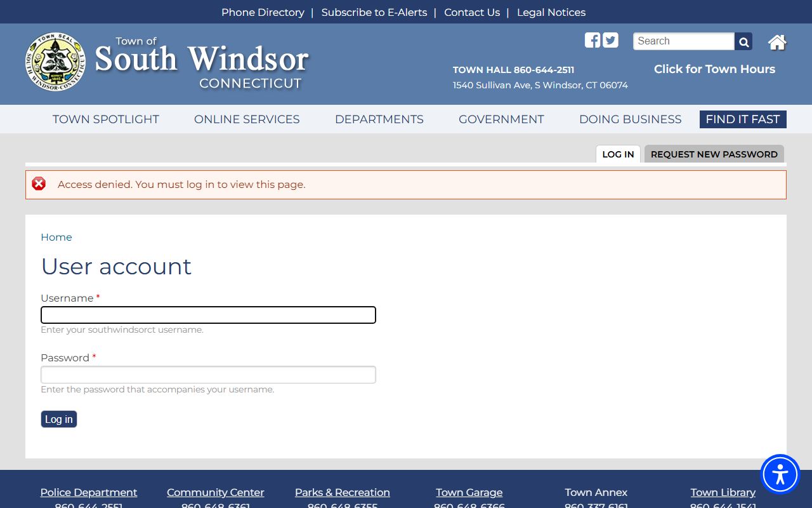Open the town's Facebook page icon

pos(593,40)
